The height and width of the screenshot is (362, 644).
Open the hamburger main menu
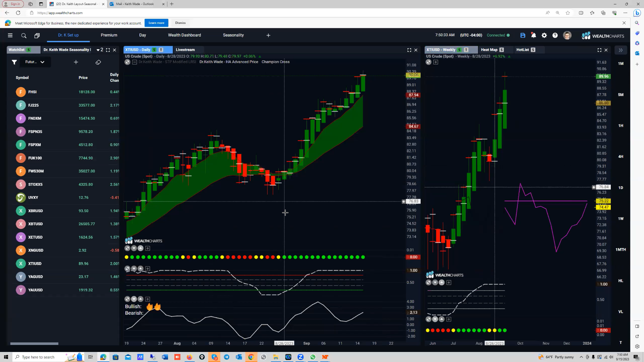click(10, 35)
